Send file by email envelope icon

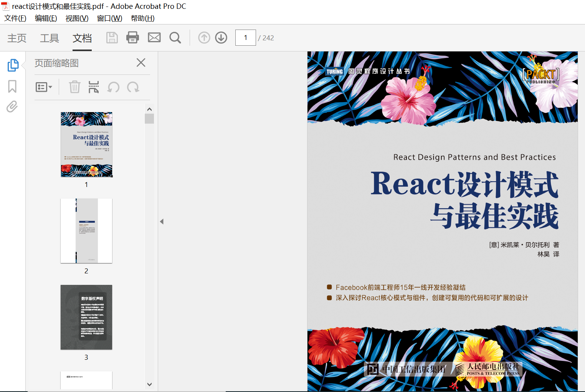[x=154, y=38]
